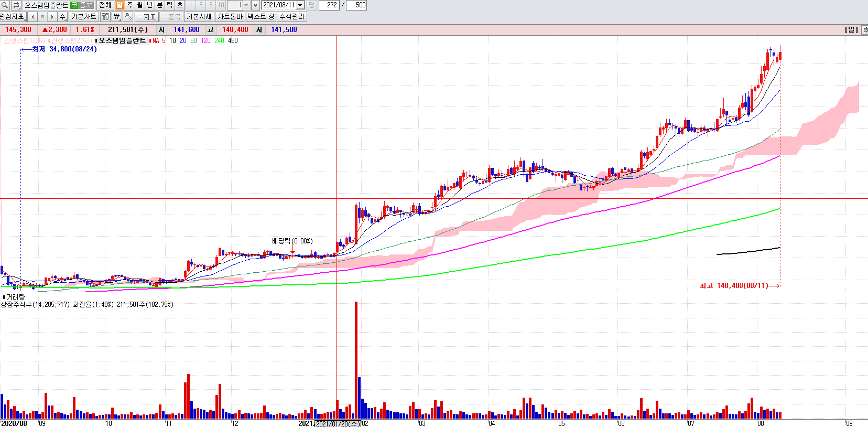
Task: Click the chart settings tools icon
Action: click(x=105, y=17)
